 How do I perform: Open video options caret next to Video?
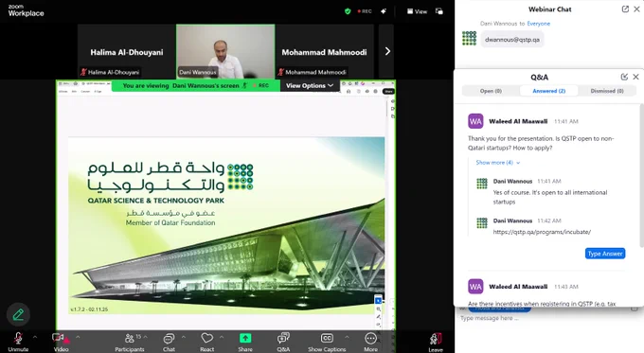point(78,338)
